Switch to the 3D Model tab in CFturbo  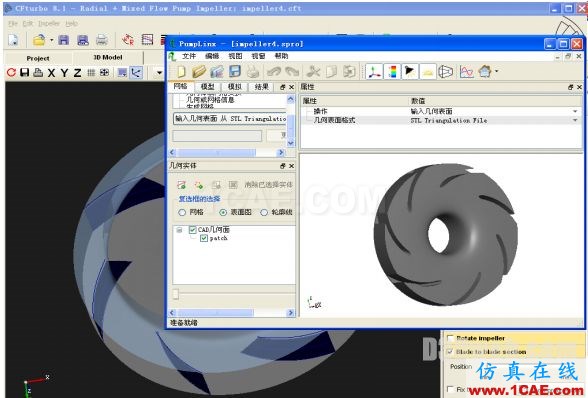coord(108,57)
